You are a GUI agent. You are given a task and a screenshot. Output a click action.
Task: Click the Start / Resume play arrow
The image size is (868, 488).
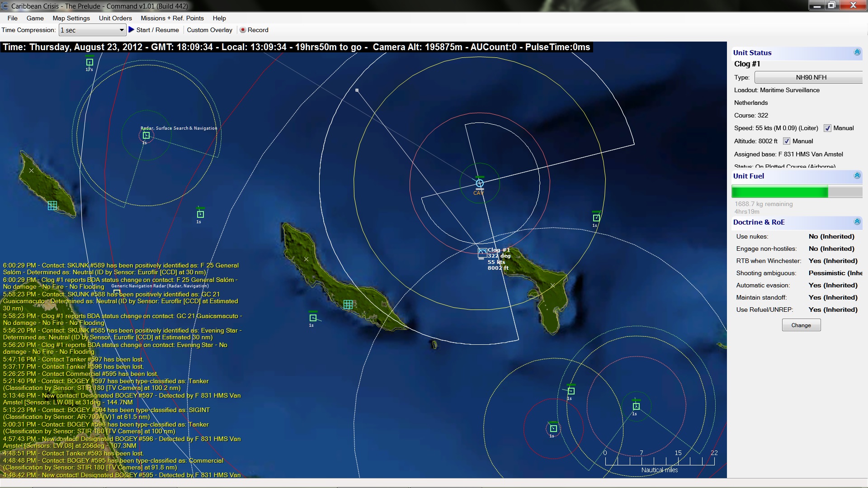pyautogui.click(x=132, y=30)
